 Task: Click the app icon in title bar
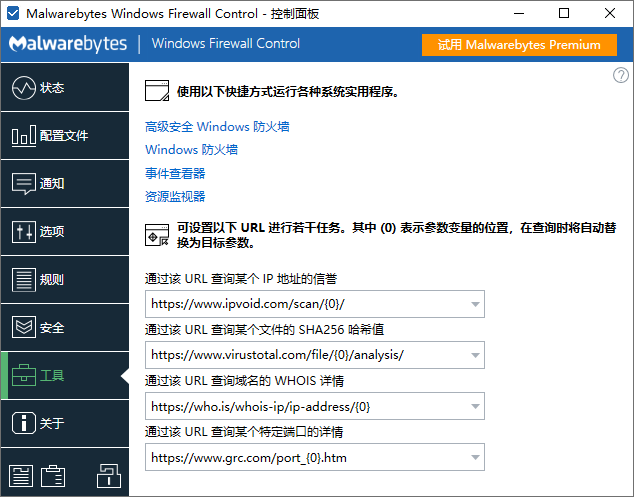click(13, 13)
